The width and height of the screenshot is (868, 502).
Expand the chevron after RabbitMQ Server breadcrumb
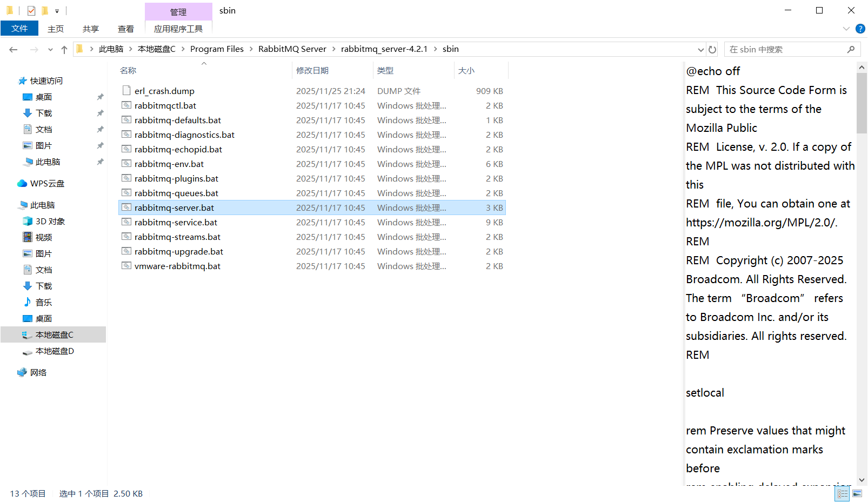pos(333,49)
